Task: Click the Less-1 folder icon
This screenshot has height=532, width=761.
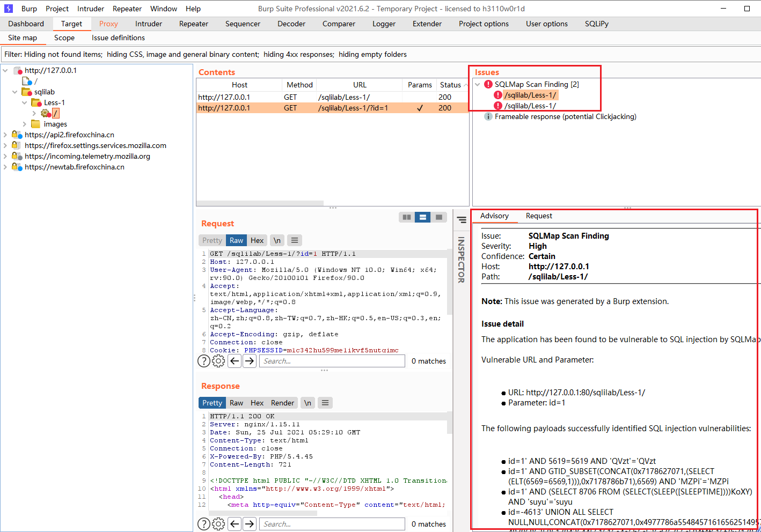Action: 36,102
